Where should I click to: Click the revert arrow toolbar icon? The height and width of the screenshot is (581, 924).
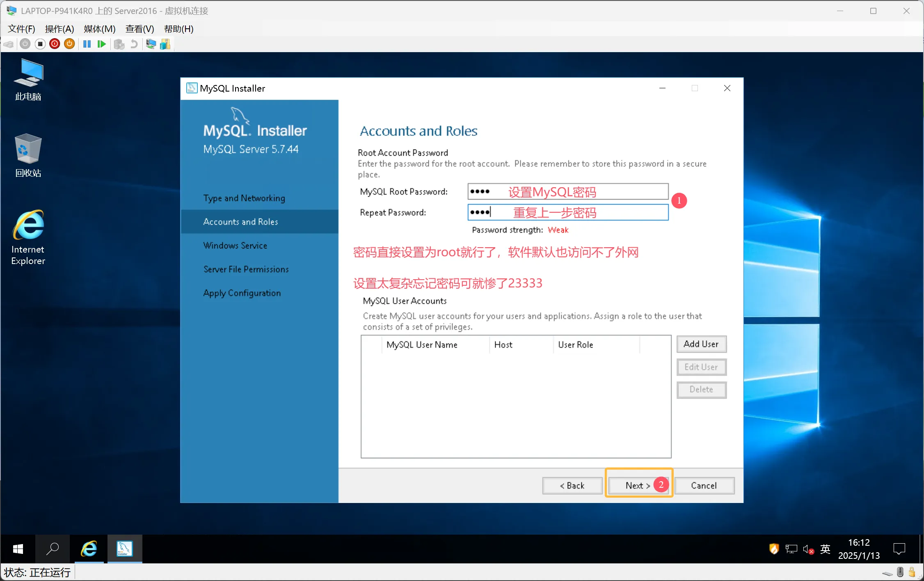pyautogui.click(x=134, y=44)
